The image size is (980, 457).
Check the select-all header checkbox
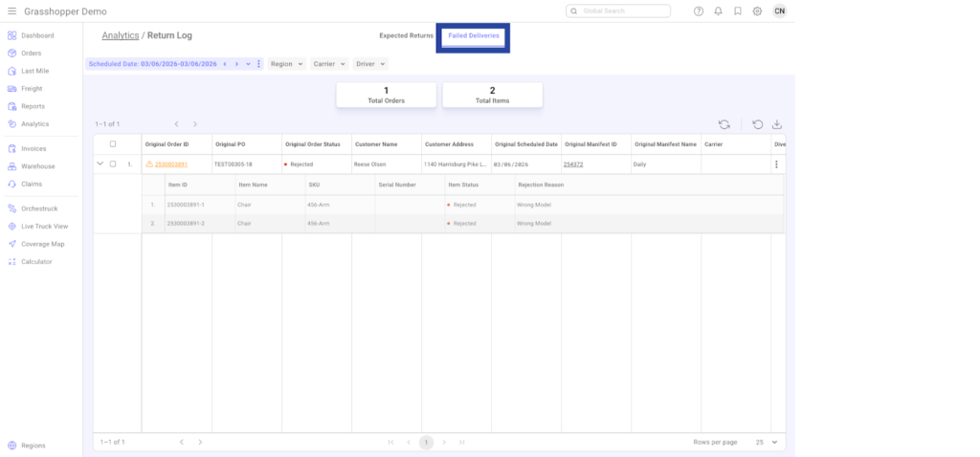(113, 144)
